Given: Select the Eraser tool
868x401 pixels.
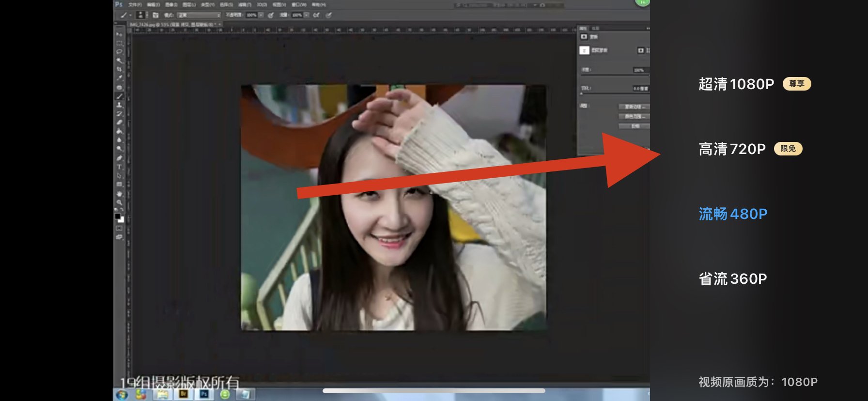Looking at the screenshot, I should point(119,122).
